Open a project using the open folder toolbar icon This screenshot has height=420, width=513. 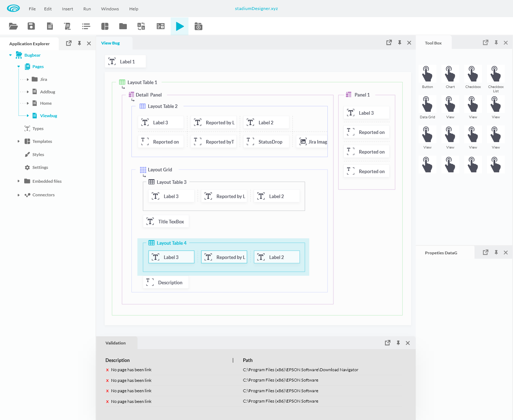click(x=14, y=26)
